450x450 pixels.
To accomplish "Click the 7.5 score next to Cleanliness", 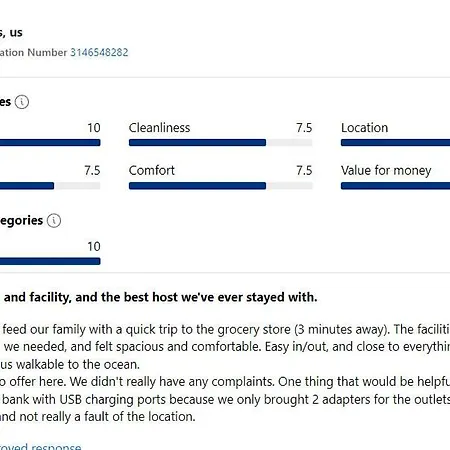I will point(304,128).
